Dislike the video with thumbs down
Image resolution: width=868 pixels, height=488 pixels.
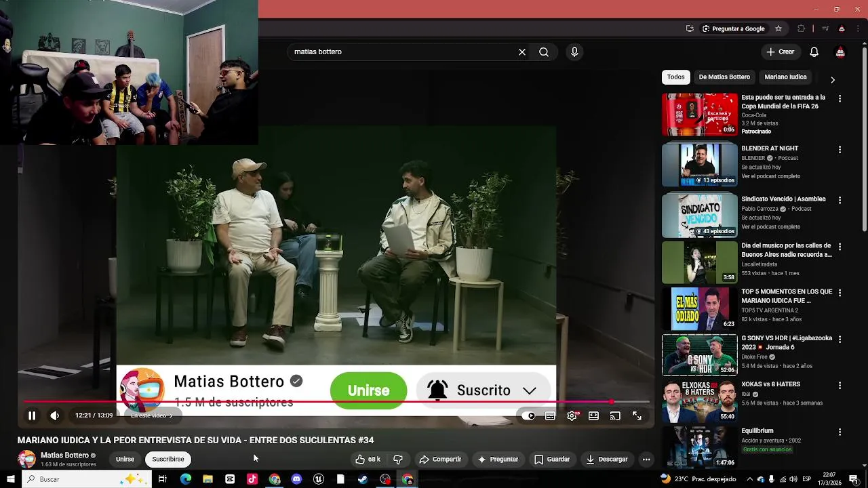coord(398,459)
